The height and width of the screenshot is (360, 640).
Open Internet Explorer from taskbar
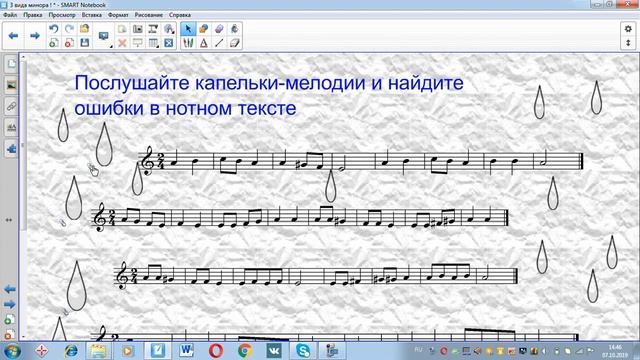(x=71, y=351)
